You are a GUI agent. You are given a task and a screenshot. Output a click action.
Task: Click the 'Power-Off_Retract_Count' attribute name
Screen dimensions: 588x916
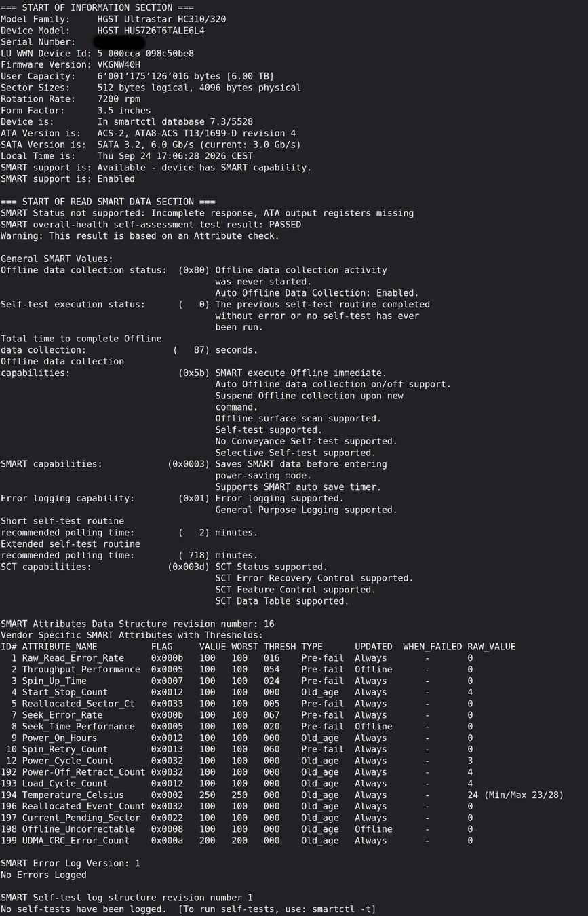84,771
